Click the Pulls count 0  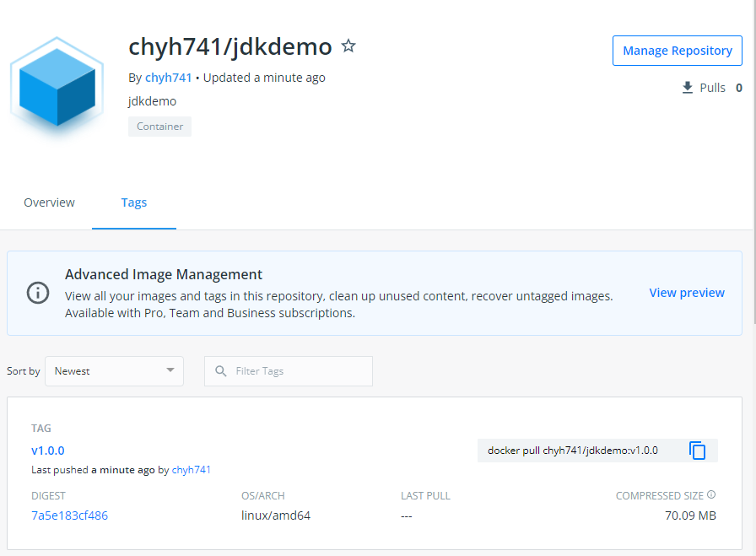738,88
